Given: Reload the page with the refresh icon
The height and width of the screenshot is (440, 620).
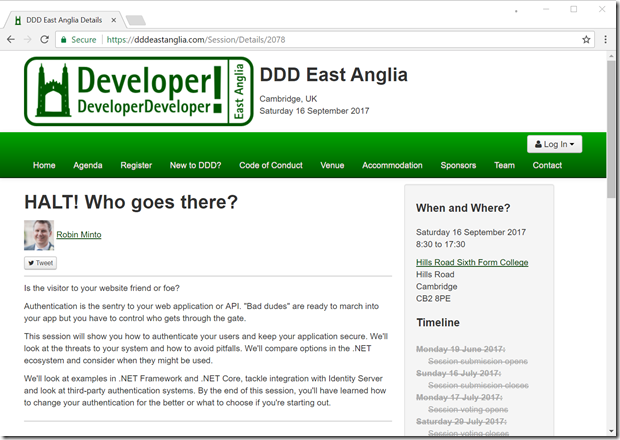Looking at the screenshot, I should 44,40.
